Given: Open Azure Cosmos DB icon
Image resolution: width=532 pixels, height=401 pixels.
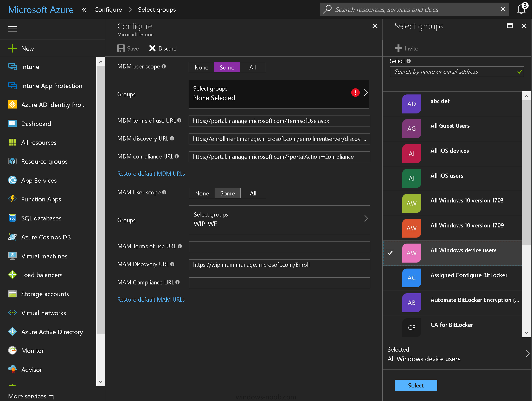Looking at the screenshot, I should tap(12, 237).
